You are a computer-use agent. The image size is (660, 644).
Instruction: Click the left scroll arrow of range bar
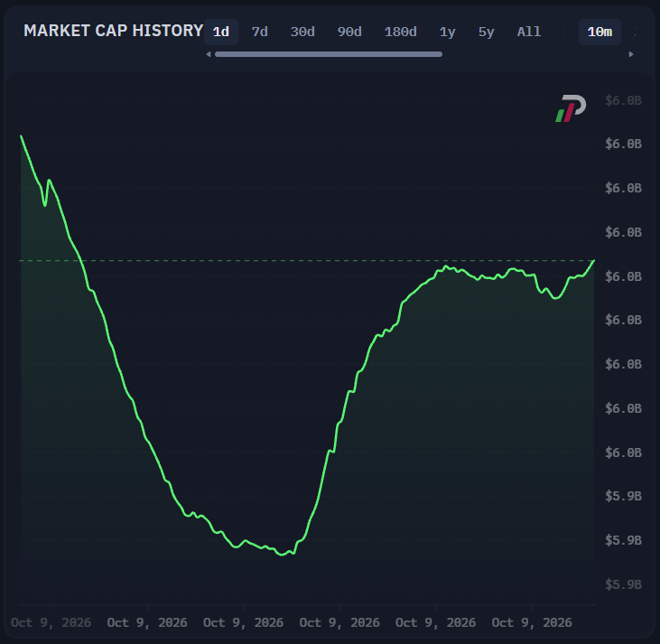(x=209, y=54)
